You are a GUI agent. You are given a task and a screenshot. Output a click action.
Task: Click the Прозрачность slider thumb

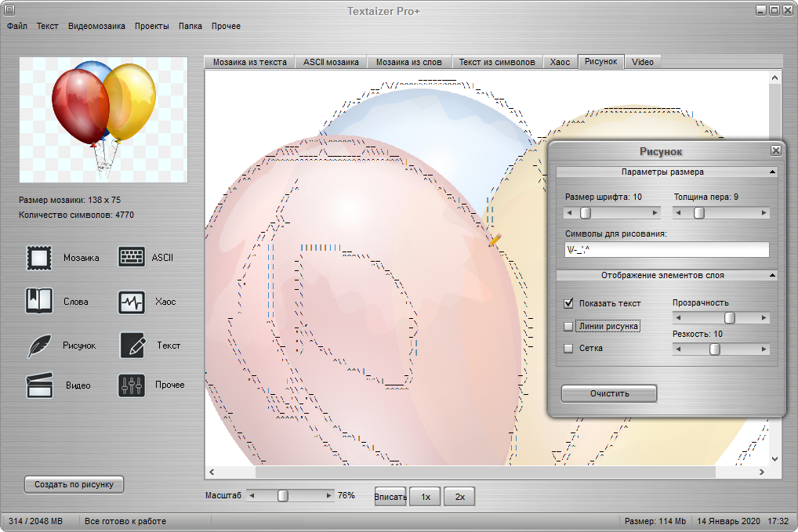tap(730, 318)
